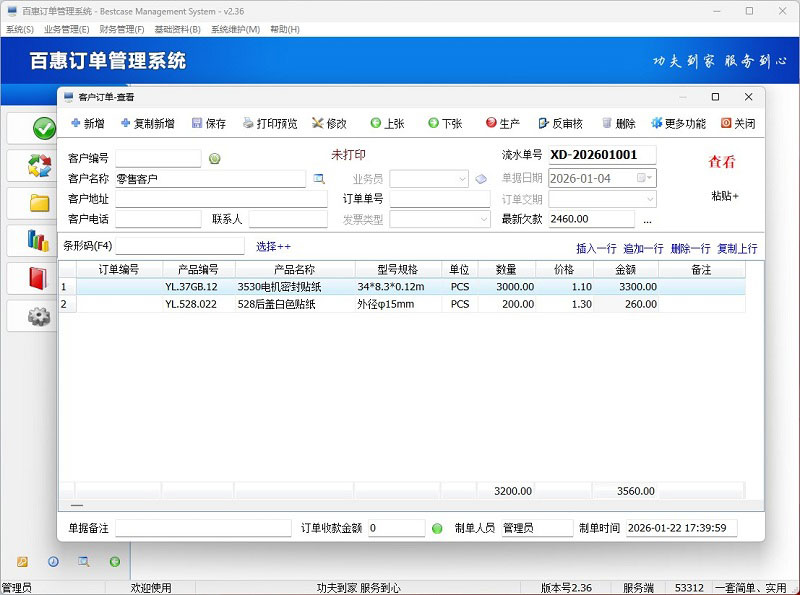Click the green back arrow icon at bottom
Image resolution: width=800 pixels, height=595 pixels.
[115, 562]
